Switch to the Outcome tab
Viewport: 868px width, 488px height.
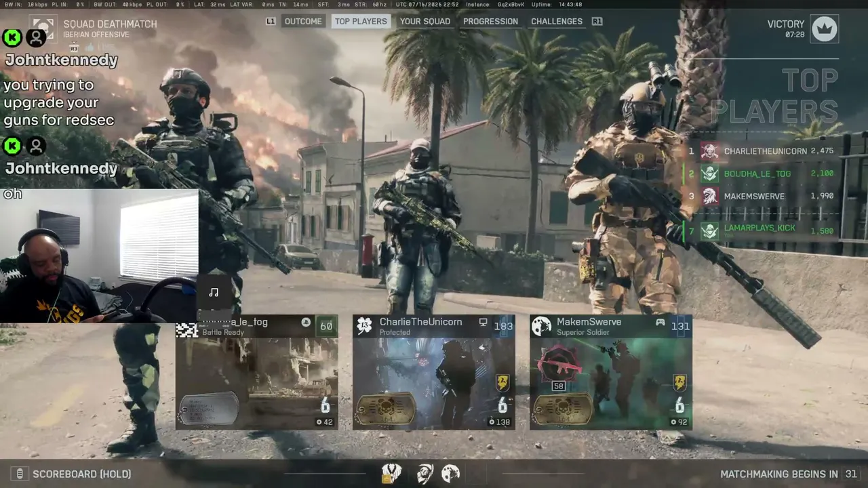tap(303, 21)
